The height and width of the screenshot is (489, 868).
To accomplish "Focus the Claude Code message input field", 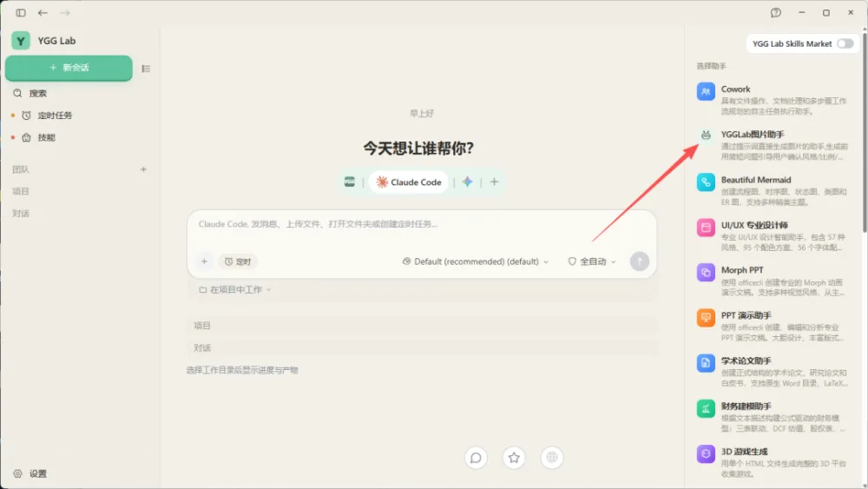I will coord(422,224).
